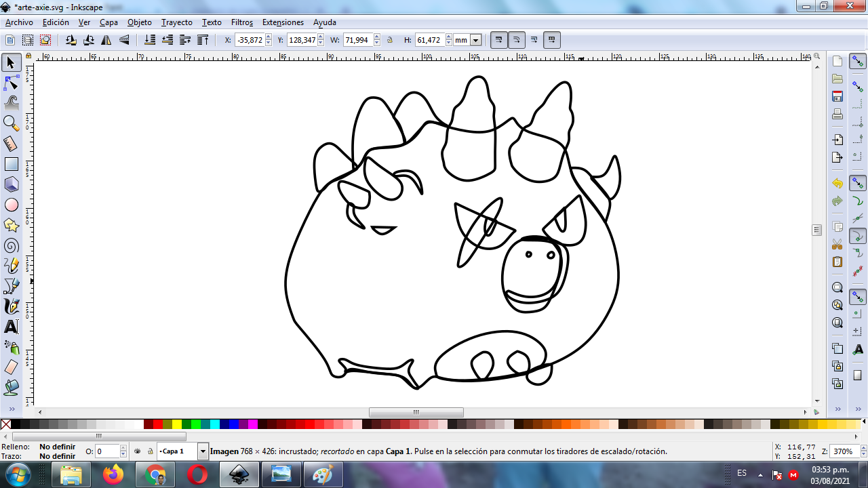Open the Edición menu
Image resolution: width=868 pixels, height=488 pixels.
point(56,22)
